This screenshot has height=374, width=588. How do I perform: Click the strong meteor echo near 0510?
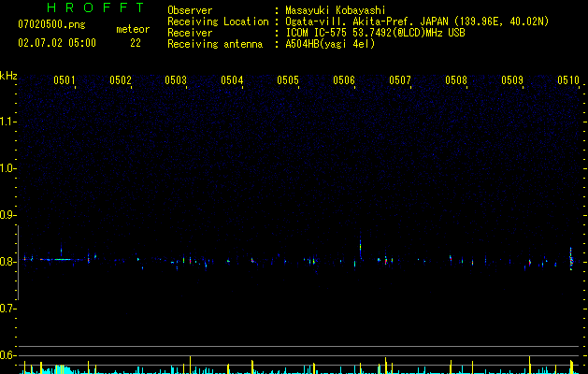[x=571, y=259]
